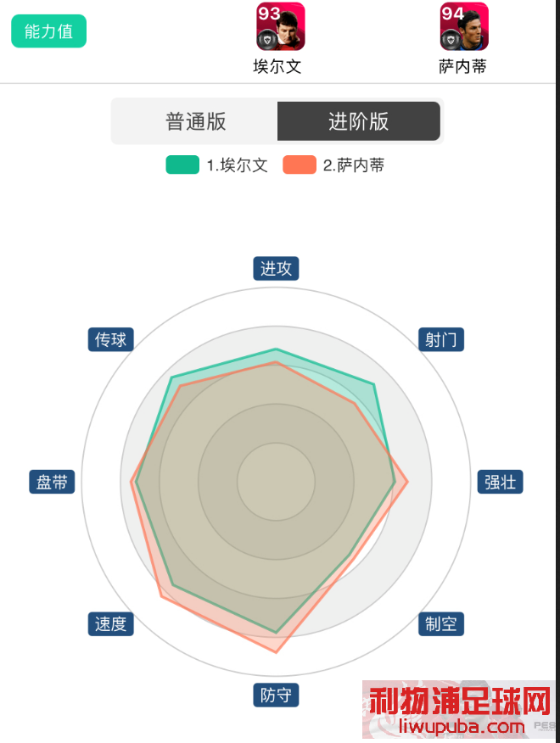The height and width of the screenshot is (743, 560).
Task: Click the 射门 axis label
Action: (441, 339)
